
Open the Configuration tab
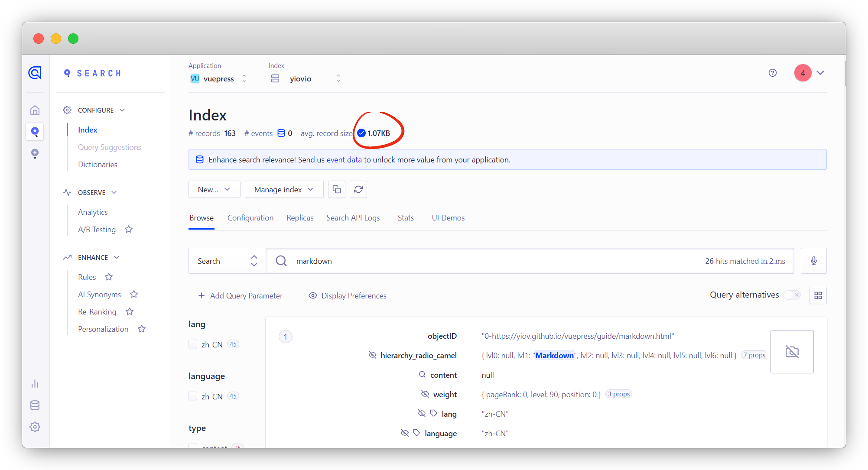pyautogui.click(x=250, y=218)
